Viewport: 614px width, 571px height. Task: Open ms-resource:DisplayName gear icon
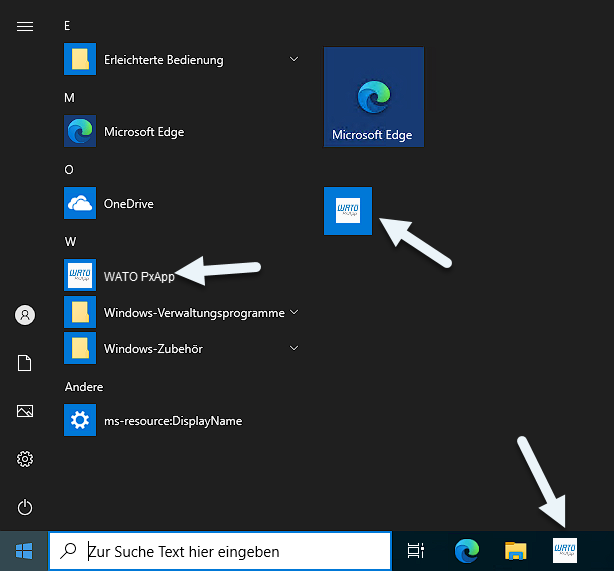coord(80,420)
